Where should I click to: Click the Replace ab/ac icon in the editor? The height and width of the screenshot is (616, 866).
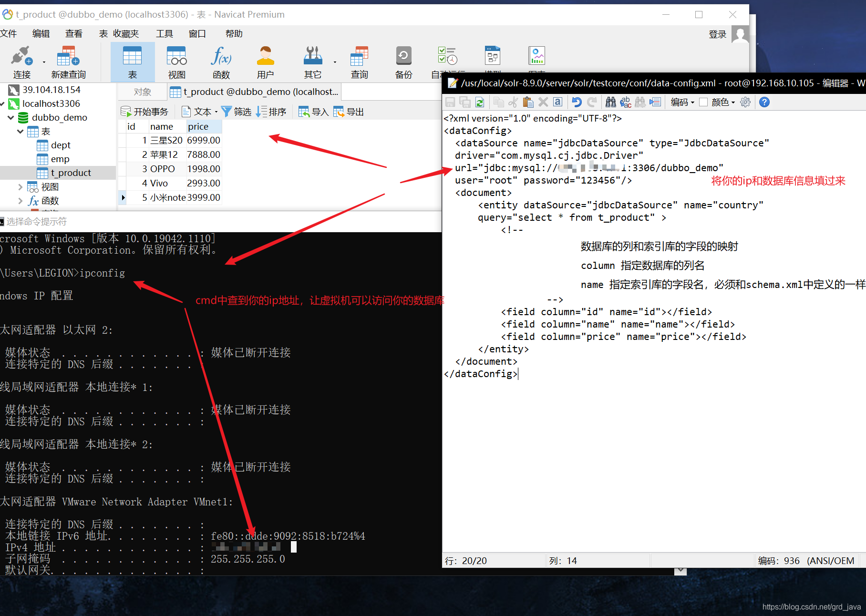click(x=626, y=102)
